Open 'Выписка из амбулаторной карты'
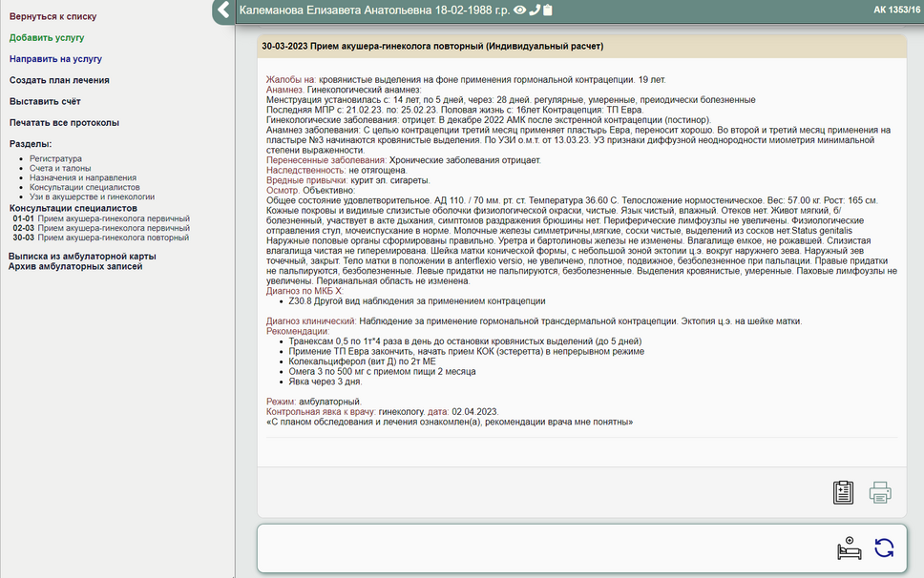 point(81,257)
